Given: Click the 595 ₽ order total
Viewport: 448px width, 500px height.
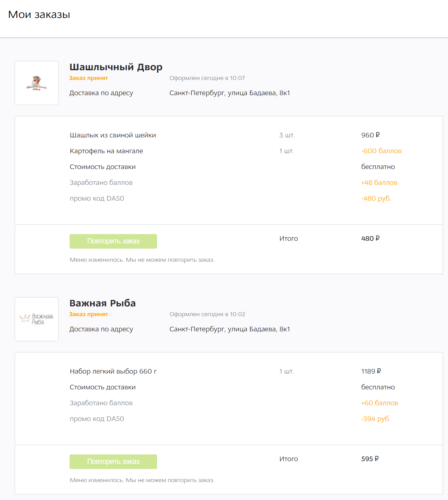Looking at the screenshot, I should click(x=370, y=459).
